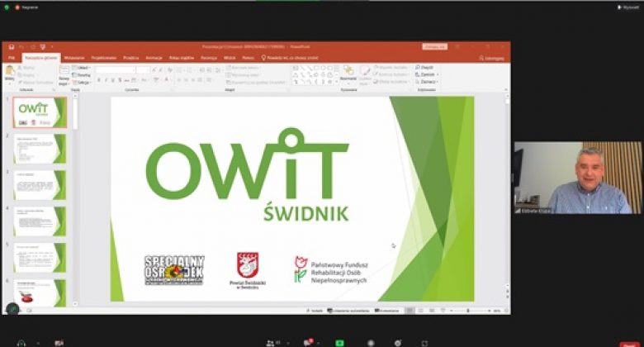The height and width of the screenshot is (347, 644).
Task: Mute the Zoom microphone audio
Action: pos(21,342)
